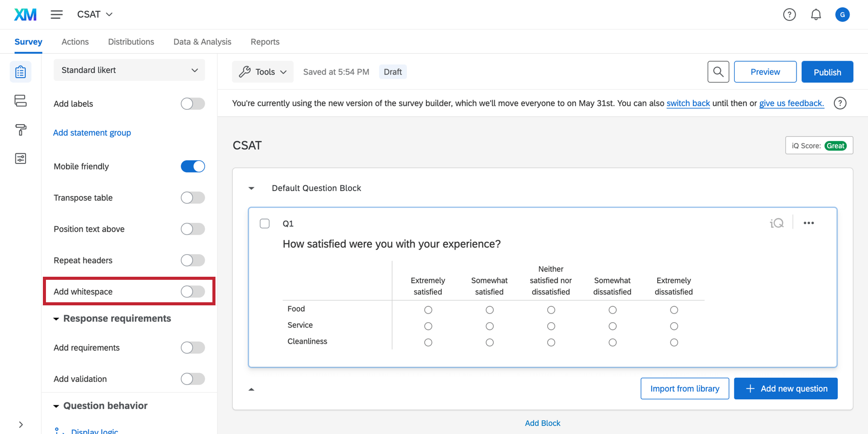Disable the Mobile friendly toggle
This screenshot has width=868, height=434.
(x=193, y=166)
